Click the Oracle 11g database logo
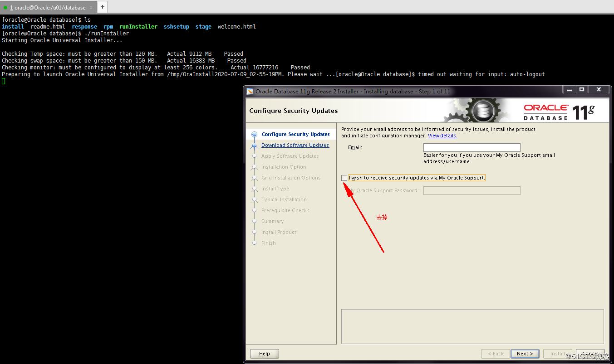Viewport: 614px width, 364px height. tap(559, 112)
